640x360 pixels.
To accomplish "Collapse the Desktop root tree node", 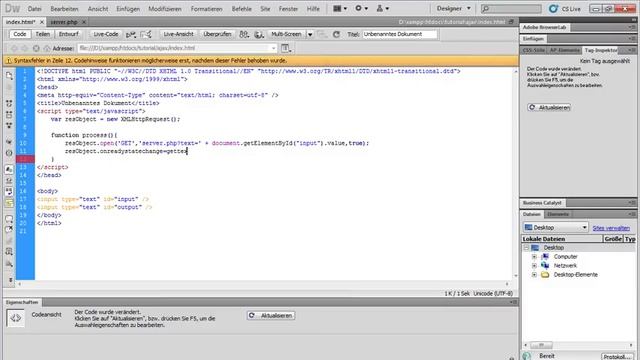I will (527, 248).
